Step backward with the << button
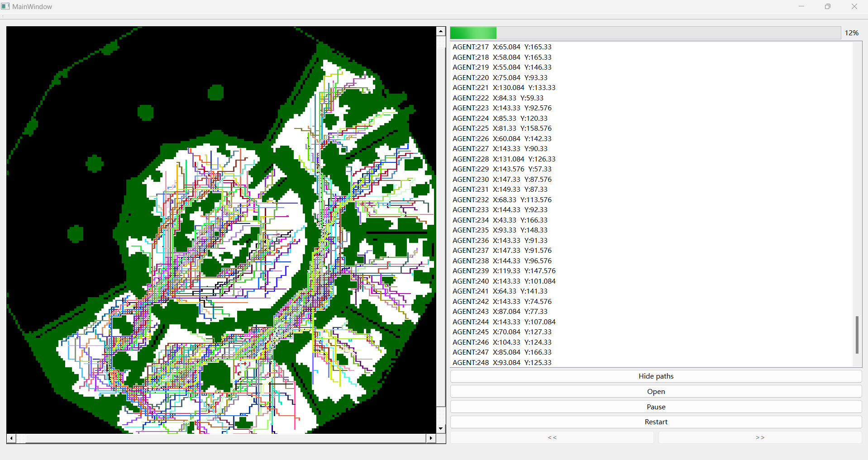This screenshot has height=460, width=868. 552,437
